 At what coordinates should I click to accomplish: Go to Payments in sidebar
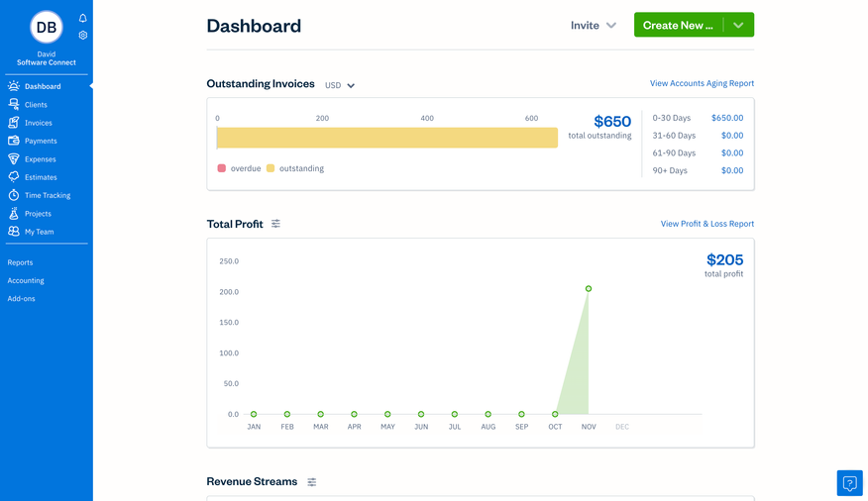(x=41, y=141)
